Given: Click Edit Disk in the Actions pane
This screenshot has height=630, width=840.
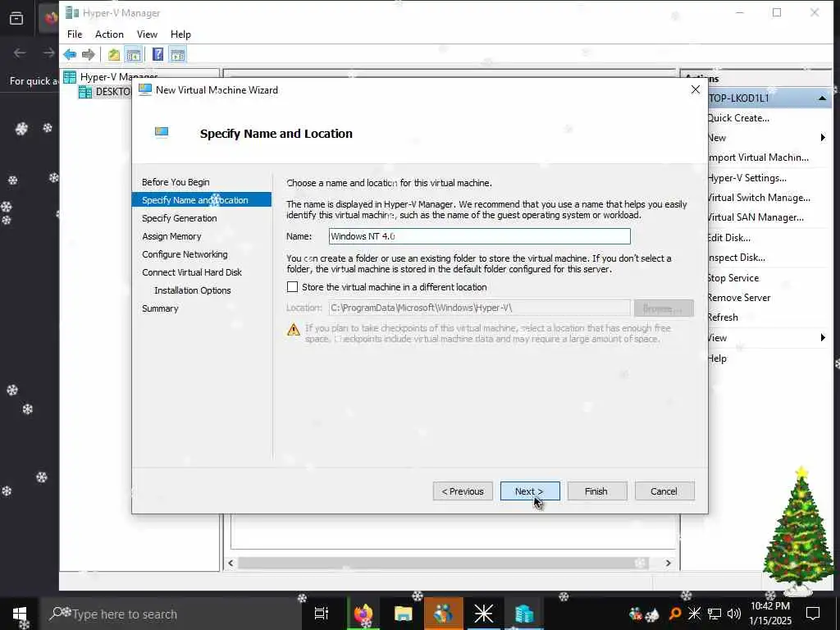Looking at the screenshot, I should (x=728, y=238).
